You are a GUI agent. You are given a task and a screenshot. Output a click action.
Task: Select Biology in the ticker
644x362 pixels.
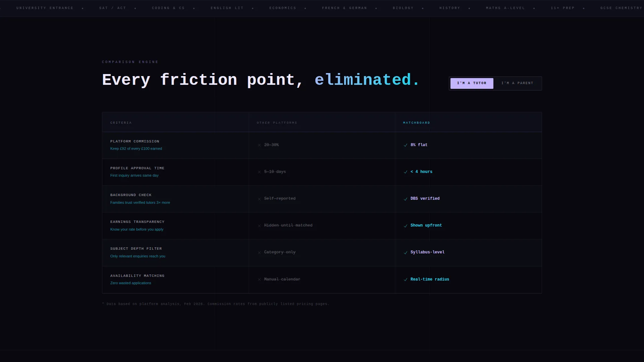(403, 8)
